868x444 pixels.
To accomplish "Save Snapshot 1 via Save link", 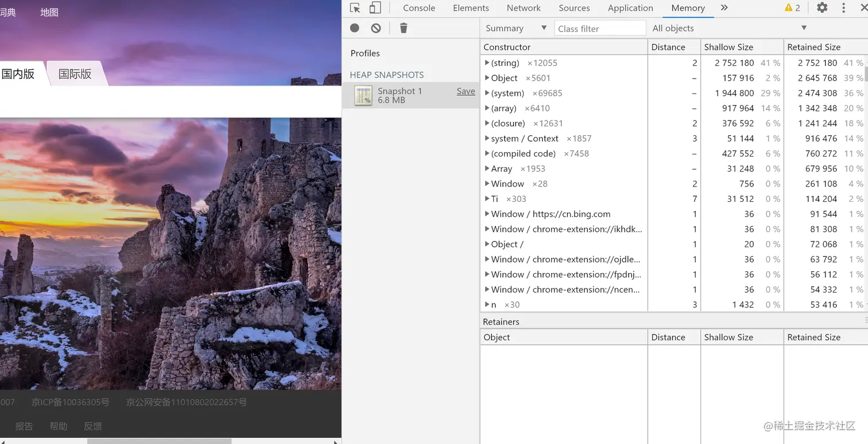I will point(466,91).
